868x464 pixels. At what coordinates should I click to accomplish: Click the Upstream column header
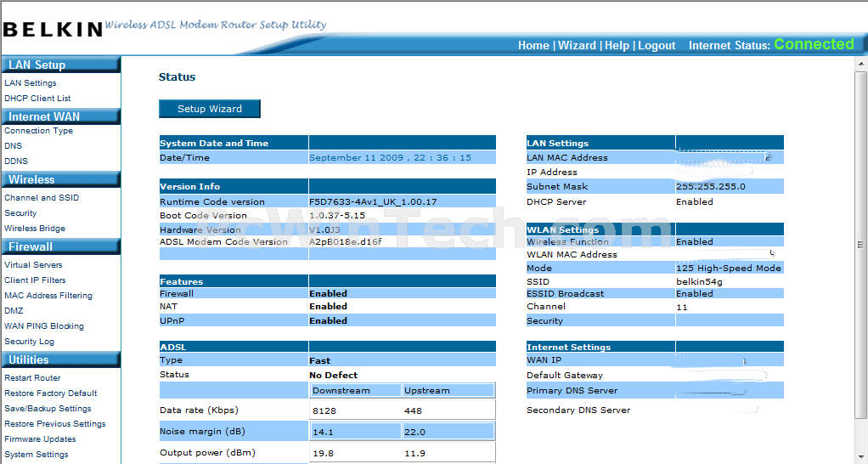[x=427, y=390]
